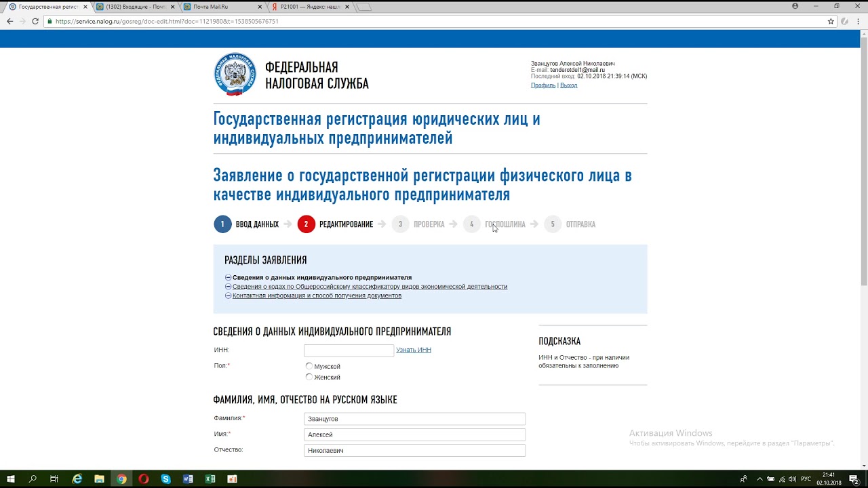The width and height of the screenshot is (868, 488).
Task: Click step 4 circle Госпошлина
Action: (x=472, y=224)
